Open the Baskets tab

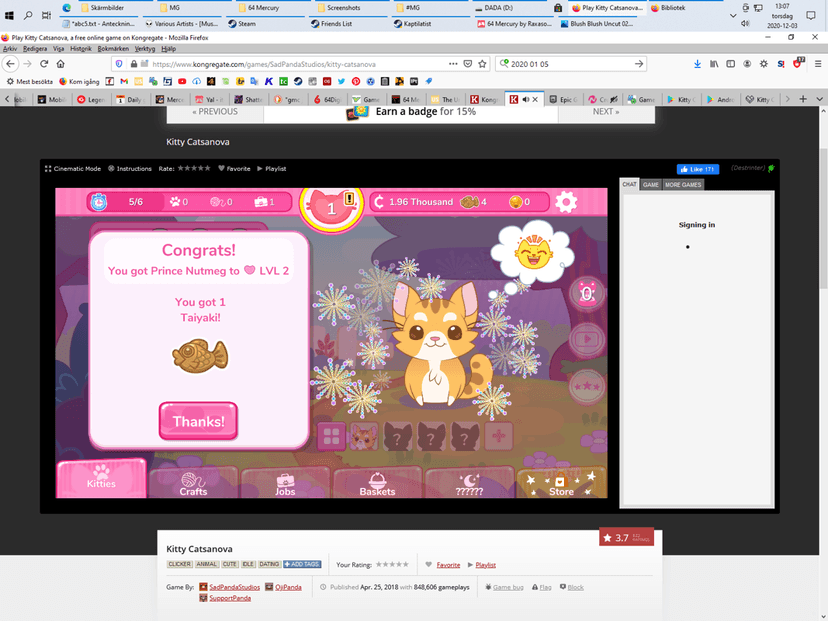[377, 483]
